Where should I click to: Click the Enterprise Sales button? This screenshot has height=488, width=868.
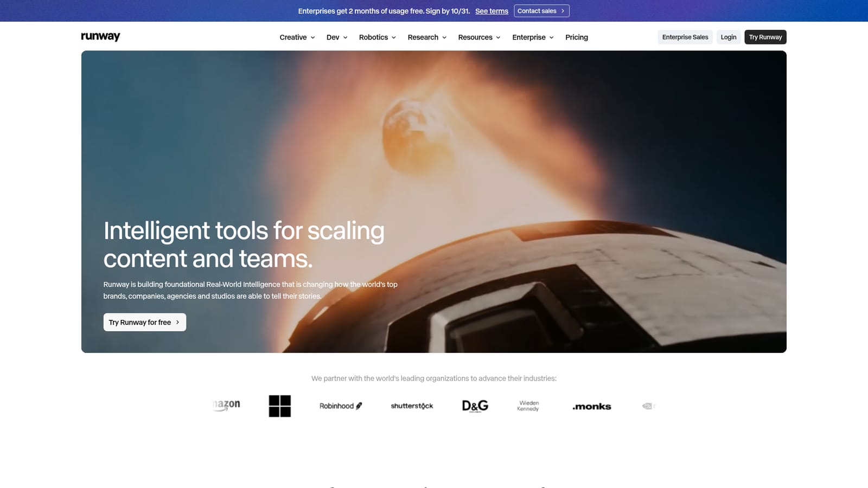point(685,37)
